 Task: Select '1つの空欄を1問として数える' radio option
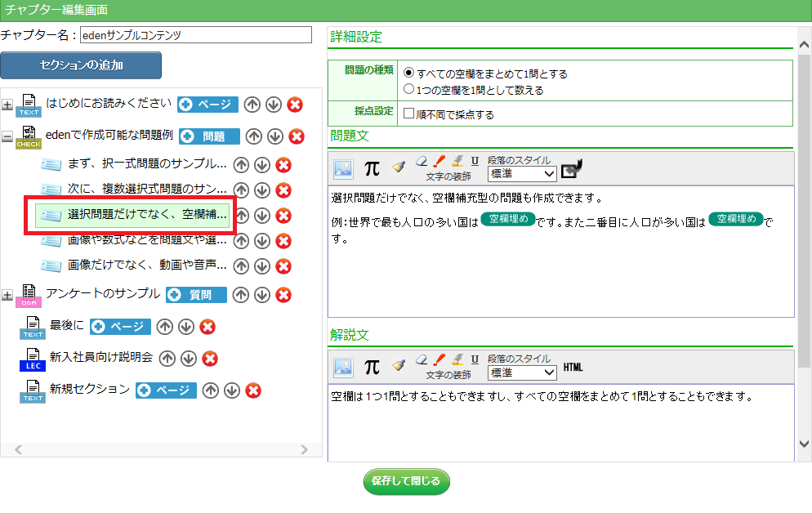tap(409, 90)
